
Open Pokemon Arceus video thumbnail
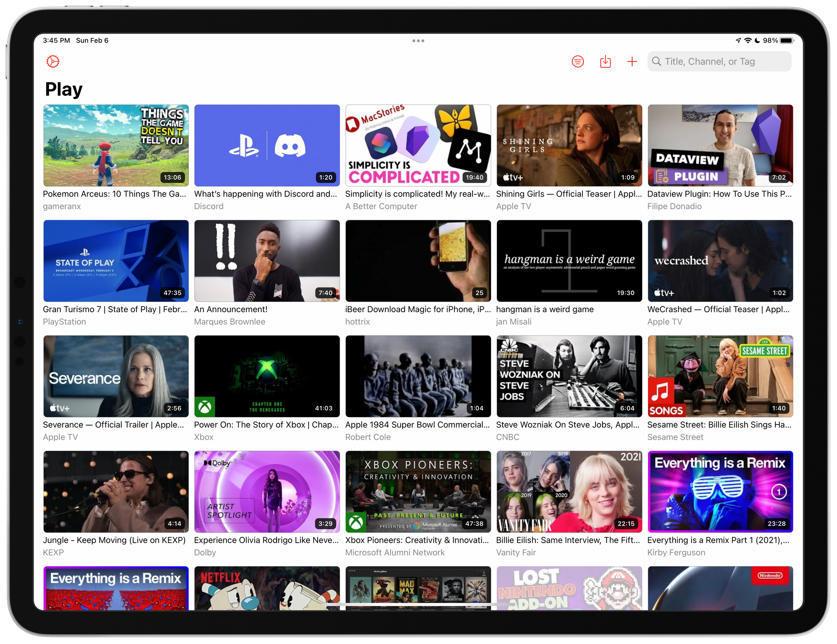(116, 145)
